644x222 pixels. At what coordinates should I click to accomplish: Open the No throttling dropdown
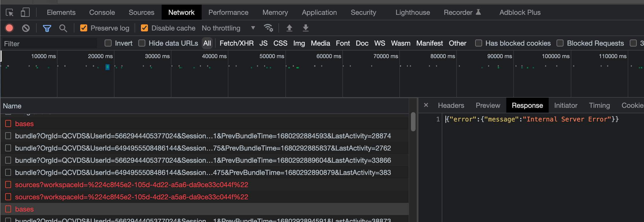pyautogui.click(x=228, y=28)
